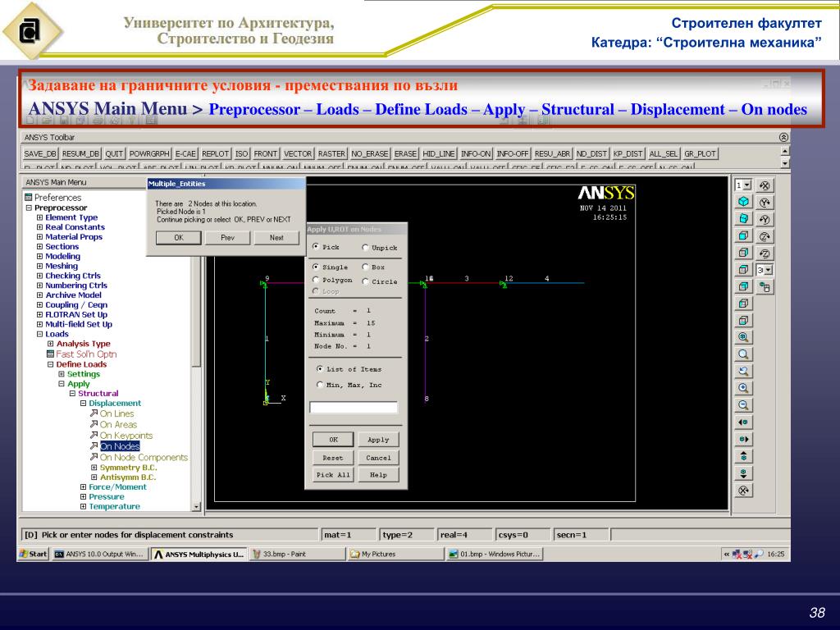Viewport: 840px width, 630px height.
Task: Click the ISO toolbar button
Action: click(x=242, y=153)
